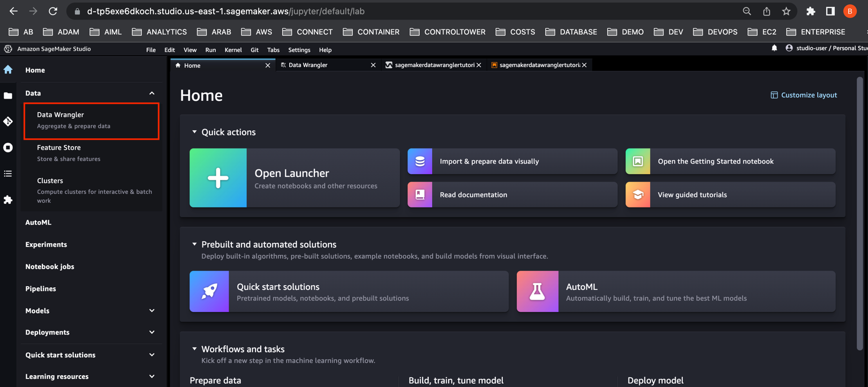The image size is (868, 387).
Task: Open the File Browser folder icon
Action: click(x=8, y=95)
